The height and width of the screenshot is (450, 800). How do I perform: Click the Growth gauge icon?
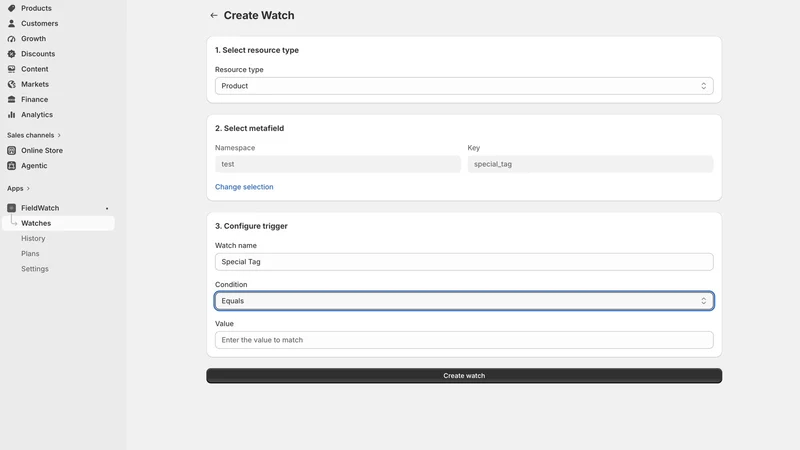[x=11, y=39]
